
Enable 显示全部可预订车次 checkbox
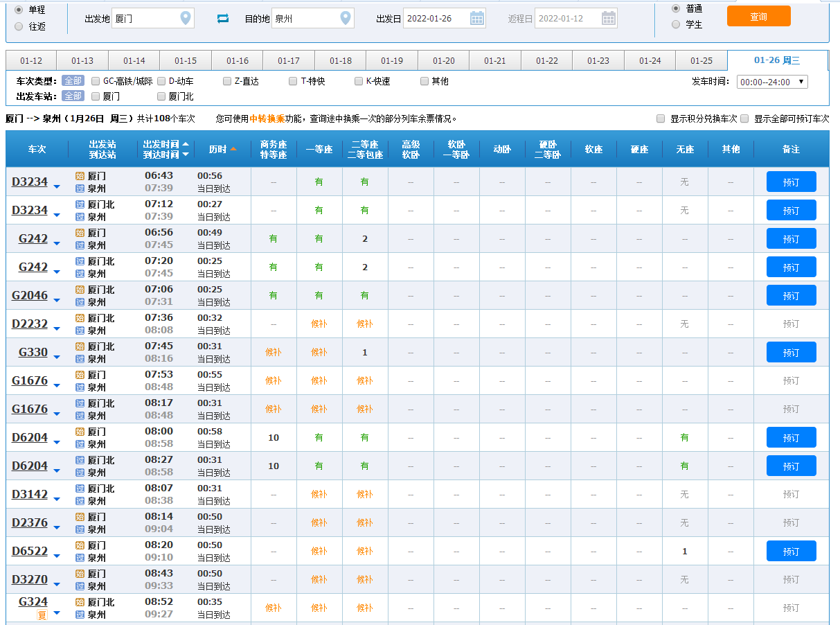(744, 118)
